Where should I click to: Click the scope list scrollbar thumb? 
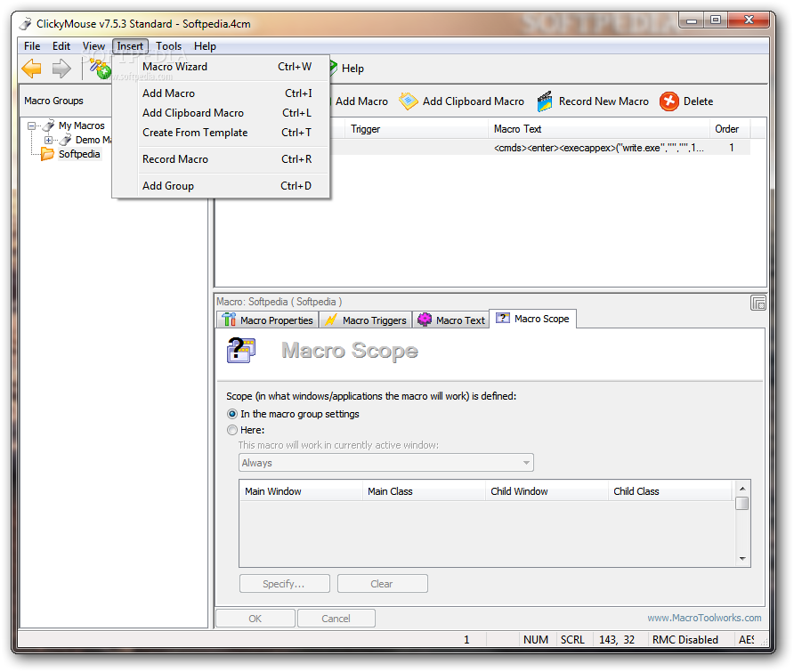(742, 503)
